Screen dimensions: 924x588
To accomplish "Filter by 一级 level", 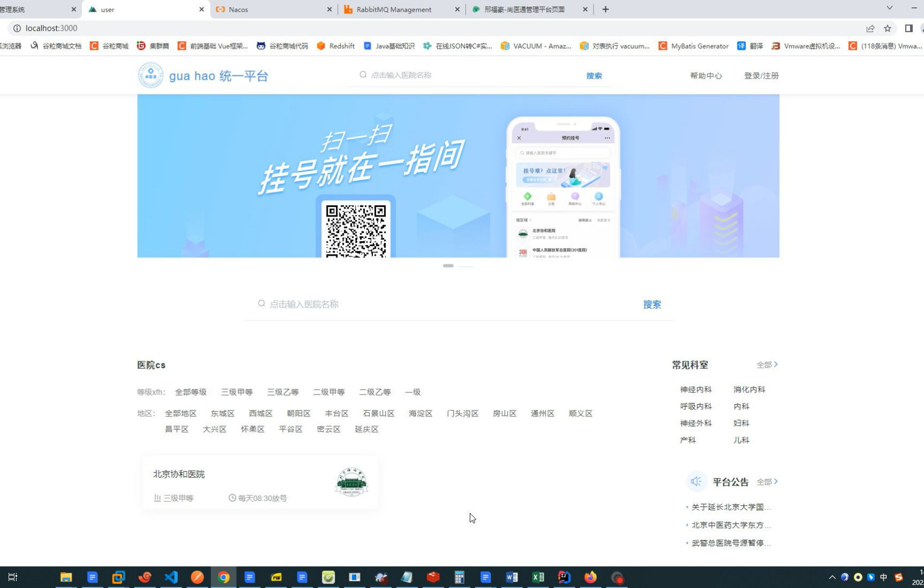I will pos(412,392).
